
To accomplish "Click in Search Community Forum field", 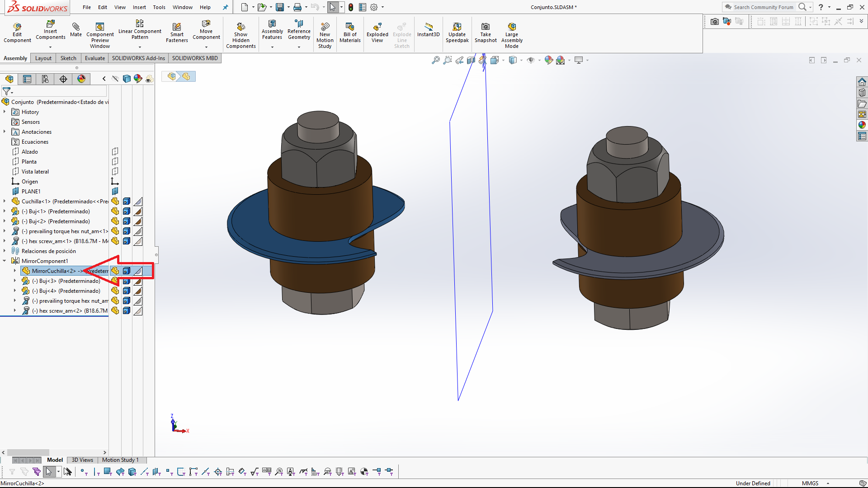I will (x=763, y=7).
